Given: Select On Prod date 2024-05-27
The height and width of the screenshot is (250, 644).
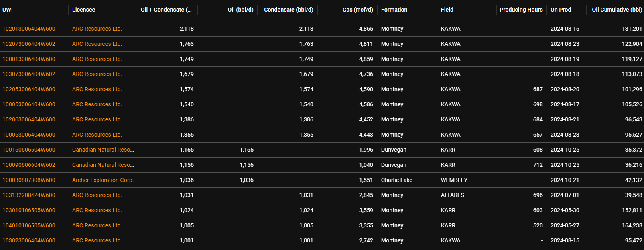Looking at the screenshot, I should [565, 225].
